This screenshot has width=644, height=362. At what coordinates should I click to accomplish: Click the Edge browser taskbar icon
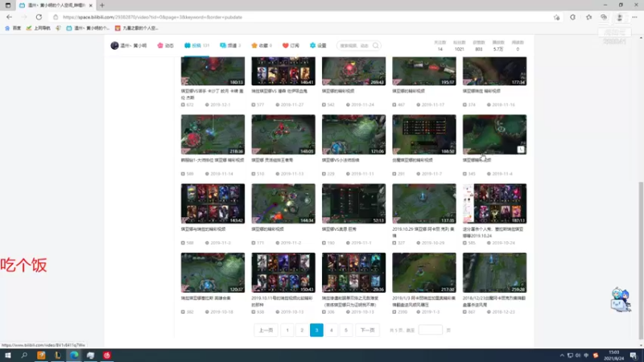click(74, 356)
